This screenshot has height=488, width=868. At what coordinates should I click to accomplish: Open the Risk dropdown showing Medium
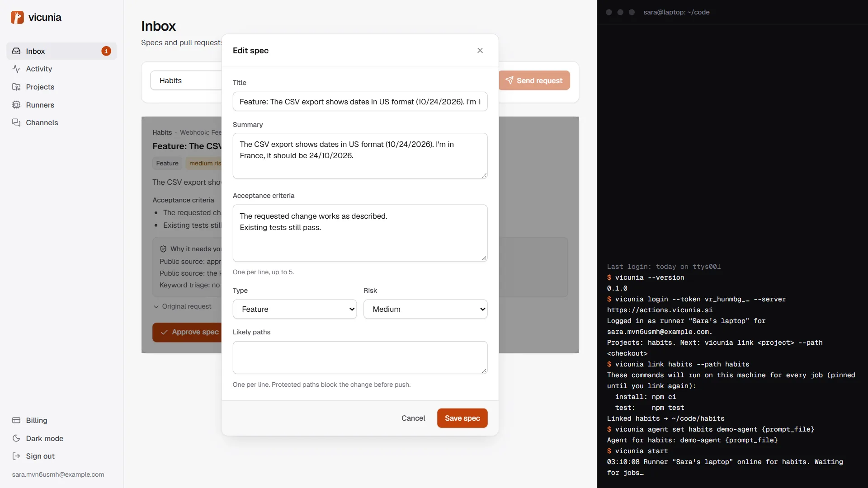[x=425, y=309]
